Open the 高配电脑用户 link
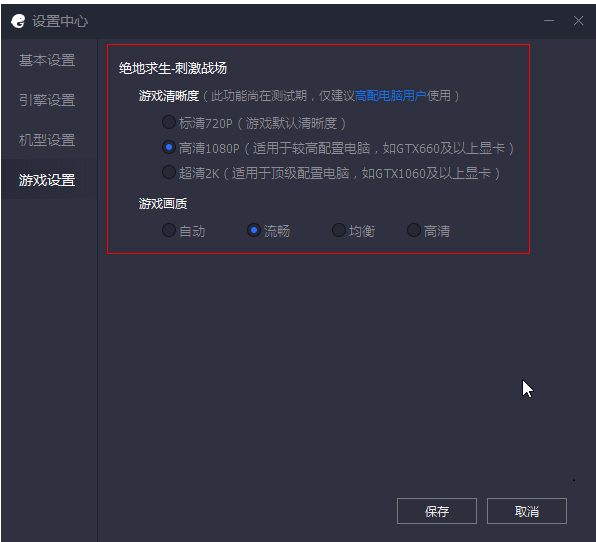Viewport: 596px width, 542px height. [x=391, y=95]
